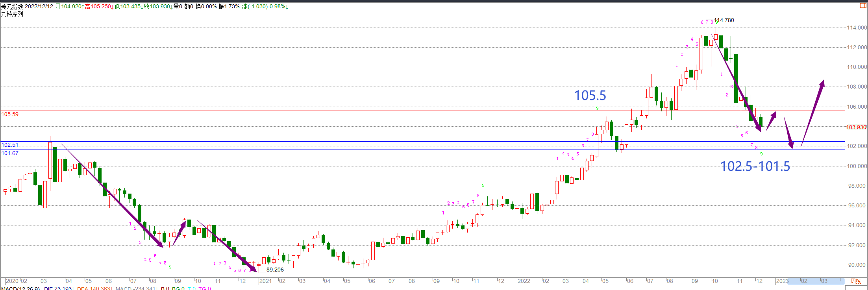Screen dimensions: 868x290
Task: Click the MACD(12,26,9) indicator title
Action: point(20,288)
